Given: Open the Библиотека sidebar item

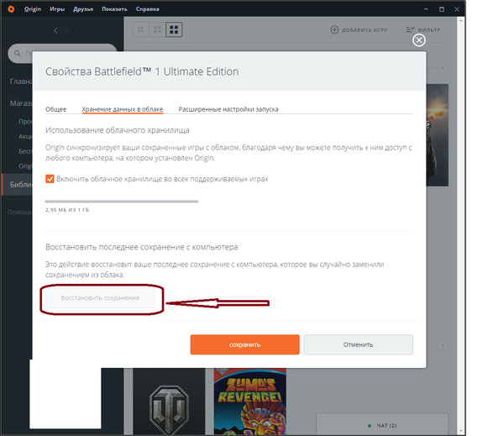Looking at the screenshot, I should [18, 185].
